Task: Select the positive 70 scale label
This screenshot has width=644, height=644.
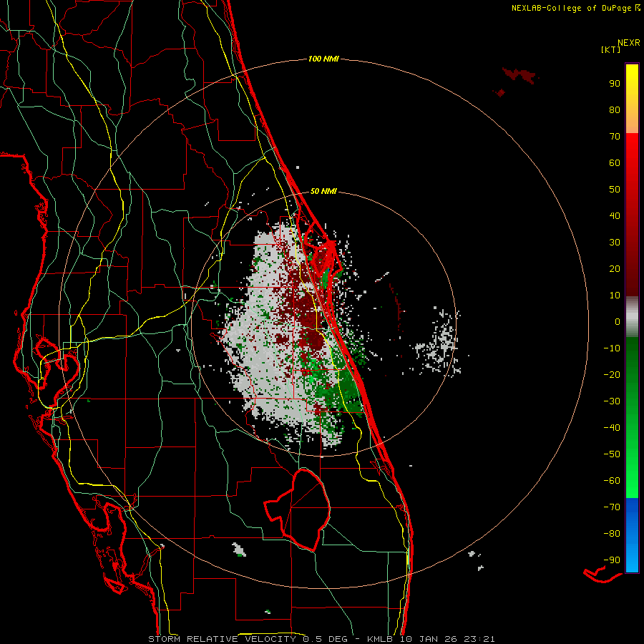Action: coord(615,137)
